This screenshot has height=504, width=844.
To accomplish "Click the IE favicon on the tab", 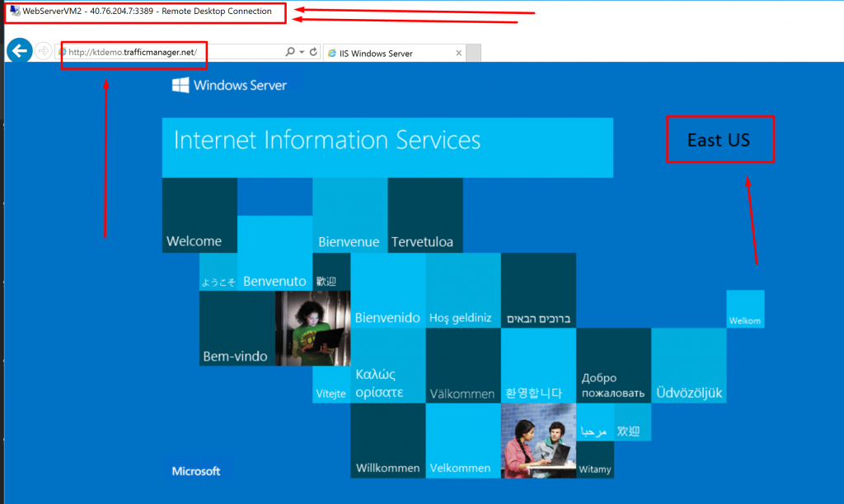I will pyautogui.click(x=332, y=54).
